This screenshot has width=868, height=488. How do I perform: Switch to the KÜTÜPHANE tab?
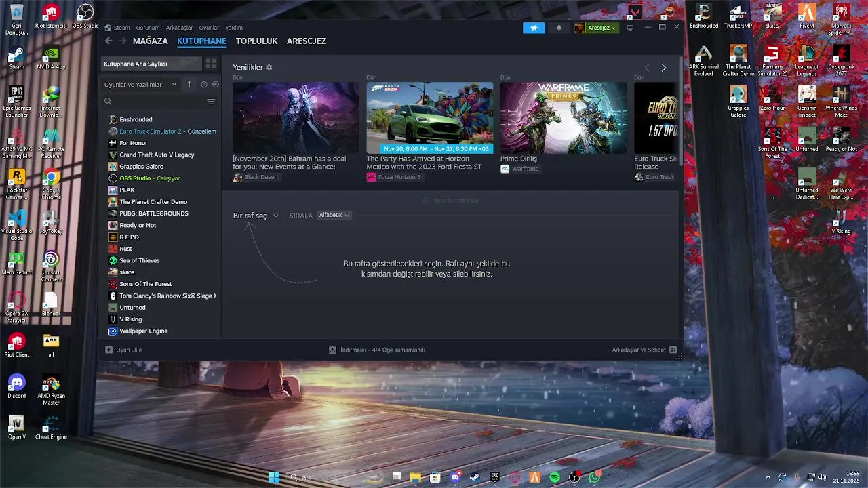tap(202, 41)
